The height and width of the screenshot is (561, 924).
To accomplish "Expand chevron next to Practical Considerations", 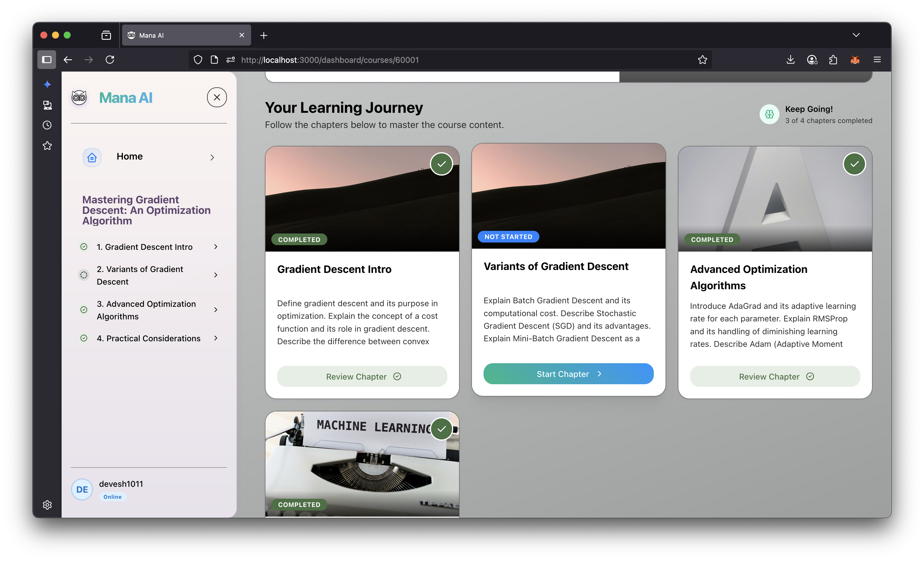I will coord(216,338).
